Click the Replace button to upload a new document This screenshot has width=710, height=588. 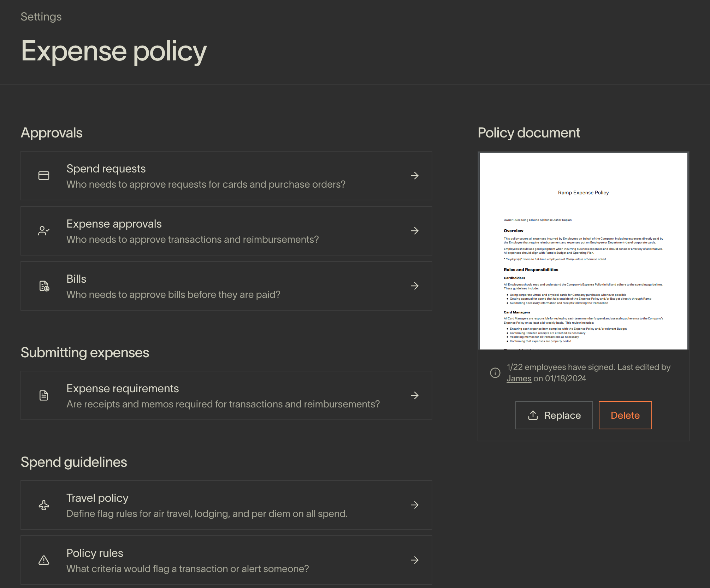pos(554,415)
